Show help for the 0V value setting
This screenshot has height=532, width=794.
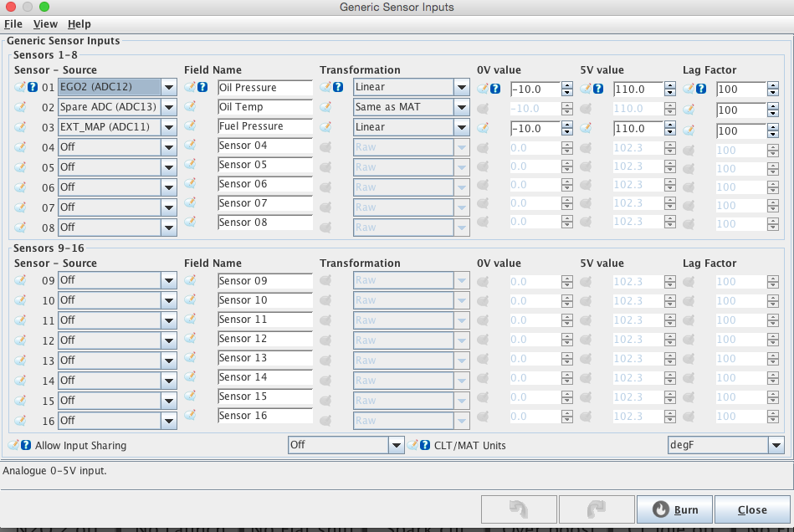[x=495, y=88]
